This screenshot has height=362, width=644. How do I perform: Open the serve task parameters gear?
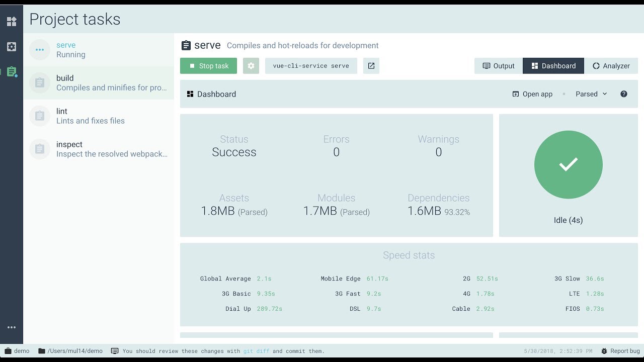click(x=251, y=66)
